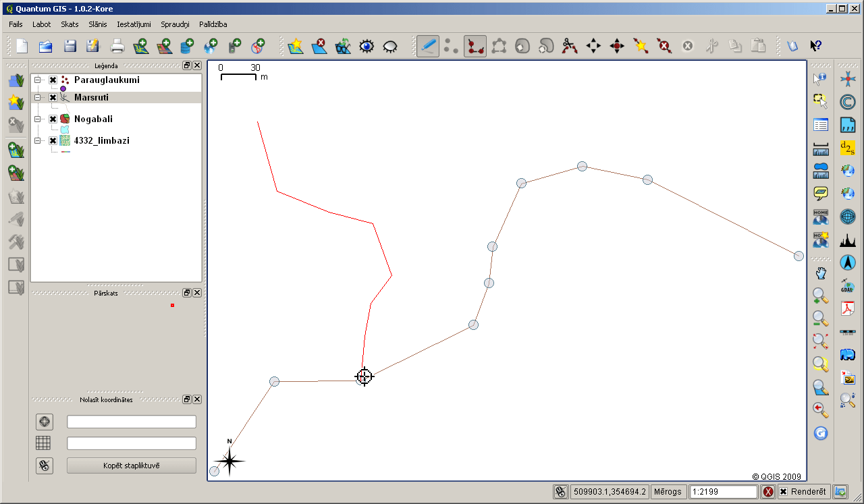The image size is (864, 504).
Task: Save project as using floppy with pencil
Action: [x=93, y=46]
